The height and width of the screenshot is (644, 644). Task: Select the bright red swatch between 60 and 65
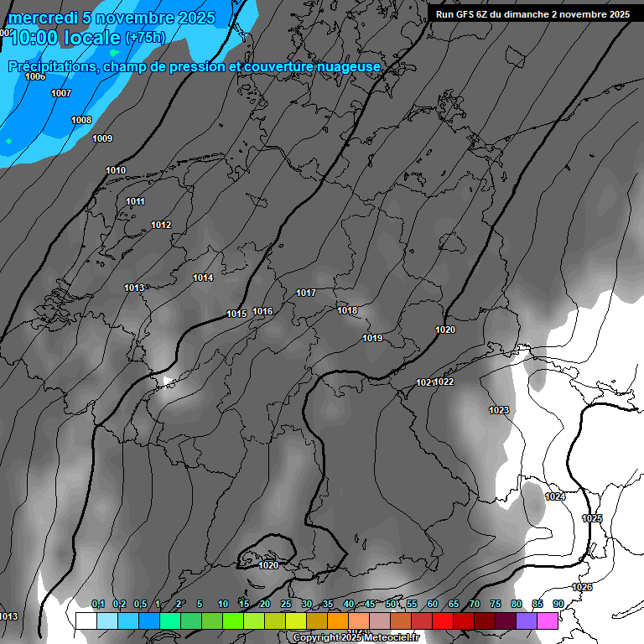click(443, 621)
